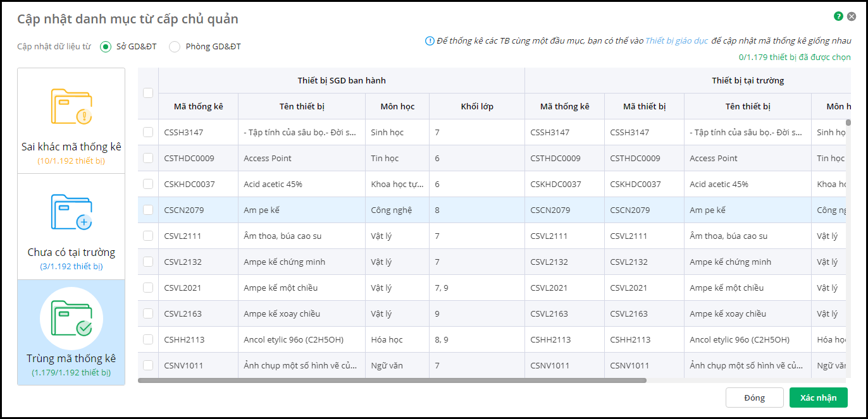
Task: Click the green folder checkmark icon
Action: pyautogui.click(x=71, y=319)
